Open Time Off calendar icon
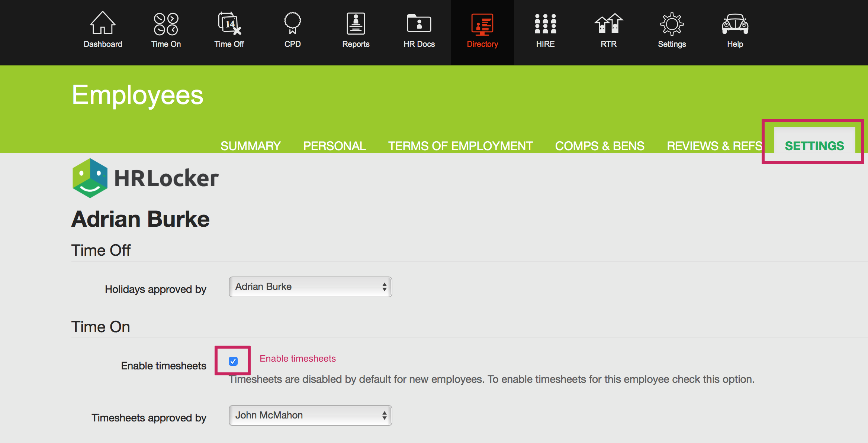 click(229, 23)
